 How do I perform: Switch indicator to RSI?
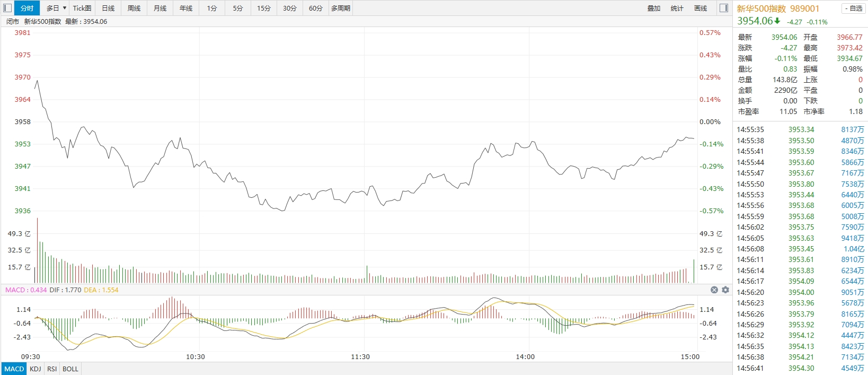click(52, 369)
